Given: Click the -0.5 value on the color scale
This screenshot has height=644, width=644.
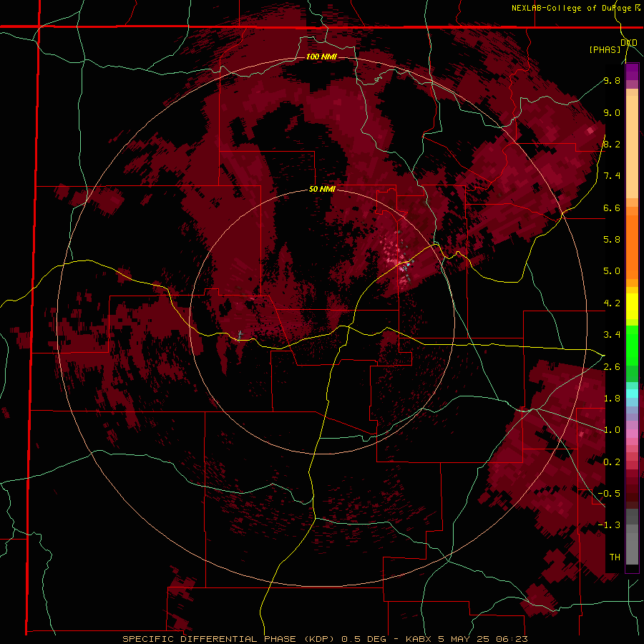Looking at the screenshot, I should pos(609,494).
